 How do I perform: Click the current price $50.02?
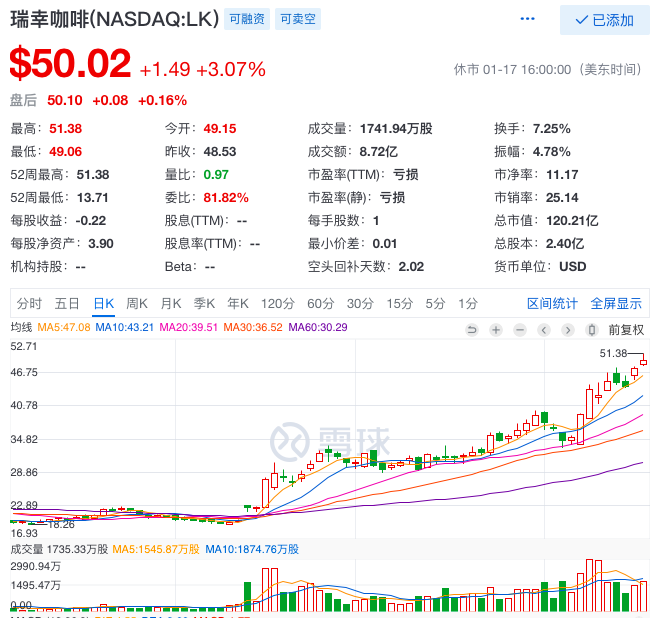click(70, 64)
